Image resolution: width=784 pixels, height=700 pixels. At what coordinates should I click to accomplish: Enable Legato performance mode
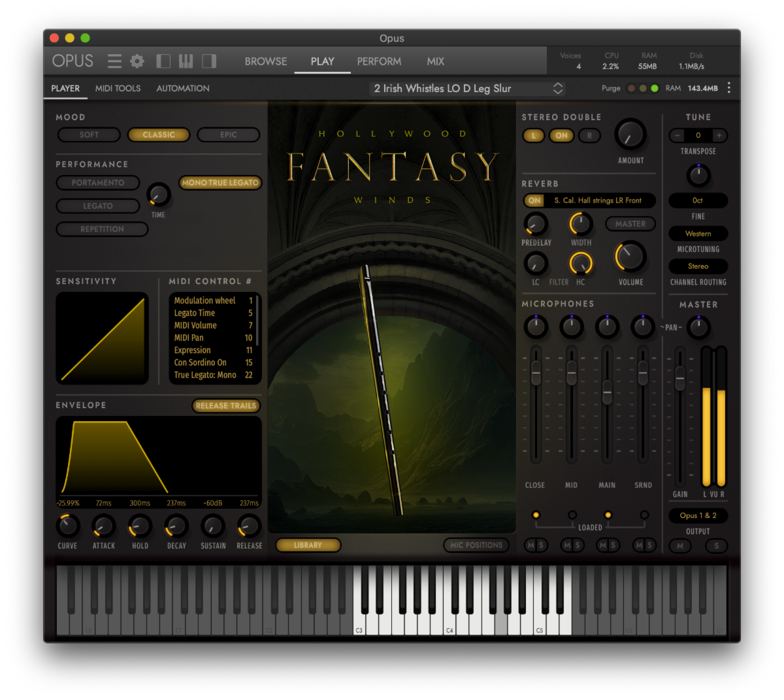[98, 206]
